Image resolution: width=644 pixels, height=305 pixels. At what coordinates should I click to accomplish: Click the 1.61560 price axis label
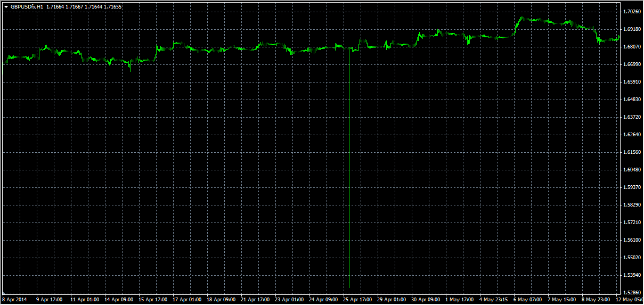[x=632, y=152]
